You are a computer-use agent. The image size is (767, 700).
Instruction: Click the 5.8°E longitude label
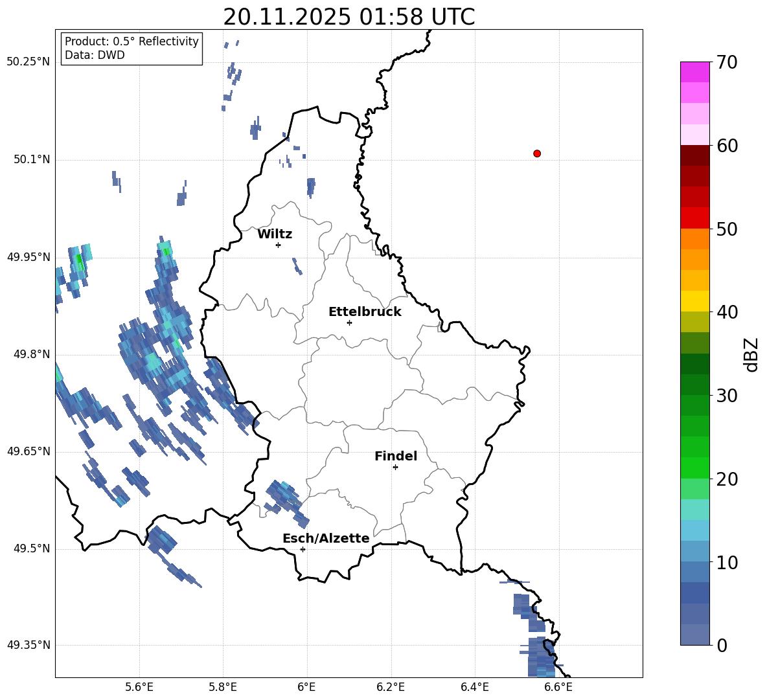click(x=223, y=687)
